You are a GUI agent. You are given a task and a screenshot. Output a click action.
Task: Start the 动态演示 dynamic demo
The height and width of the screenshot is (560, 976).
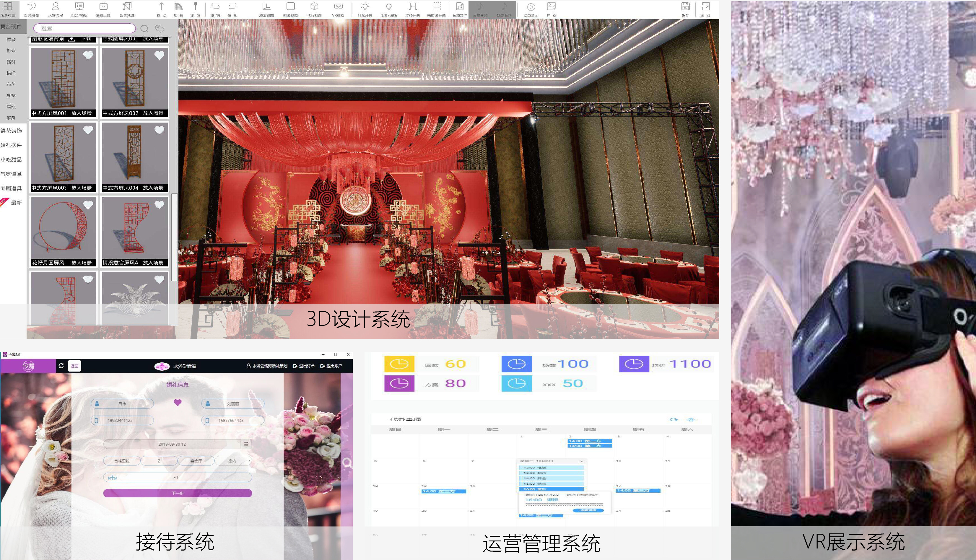[531, 9]
